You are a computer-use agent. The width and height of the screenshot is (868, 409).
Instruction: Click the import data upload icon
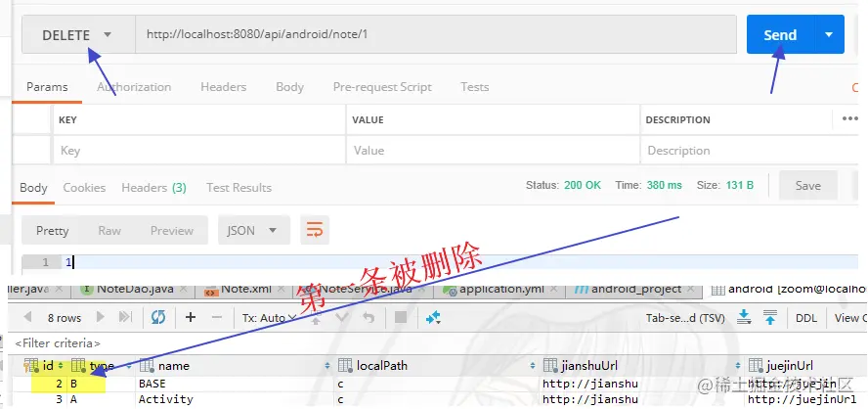point(770,317)
